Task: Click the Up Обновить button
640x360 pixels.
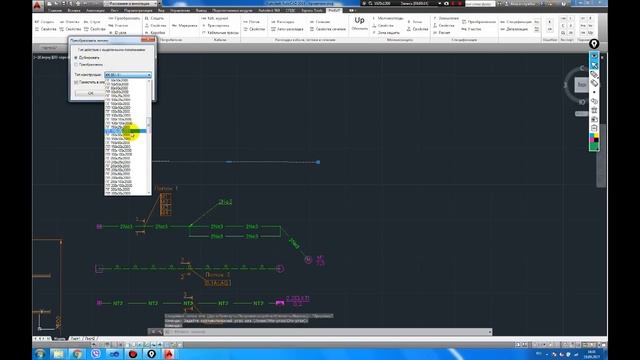Action: (x=360, y=23)
